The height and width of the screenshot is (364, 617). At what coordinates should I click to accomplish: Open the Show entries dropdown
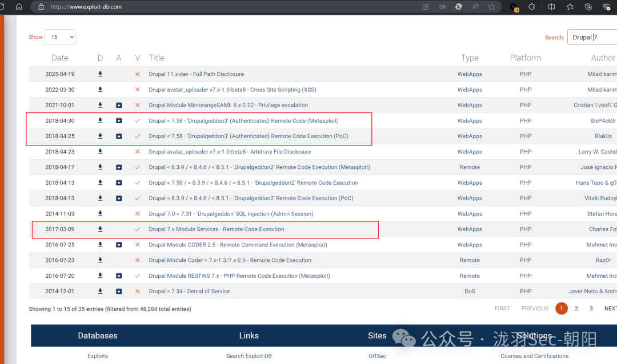60,37
